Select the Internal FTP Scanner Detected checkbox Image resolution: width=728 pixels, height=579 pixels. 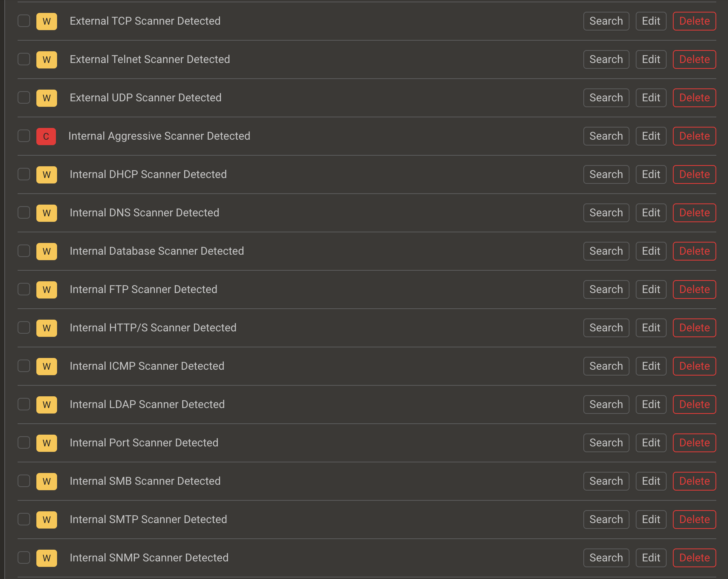coord(24,289)
